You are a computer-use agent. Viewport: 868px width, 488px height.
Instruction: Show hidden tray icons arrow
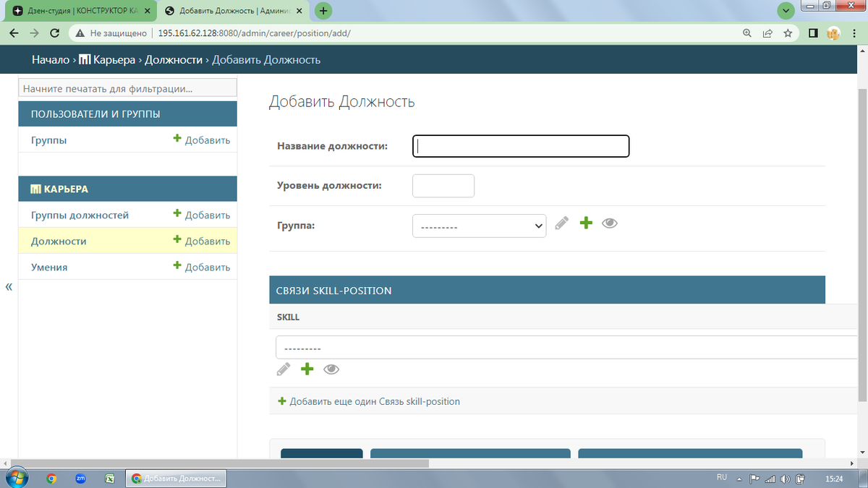pos(739,479)
